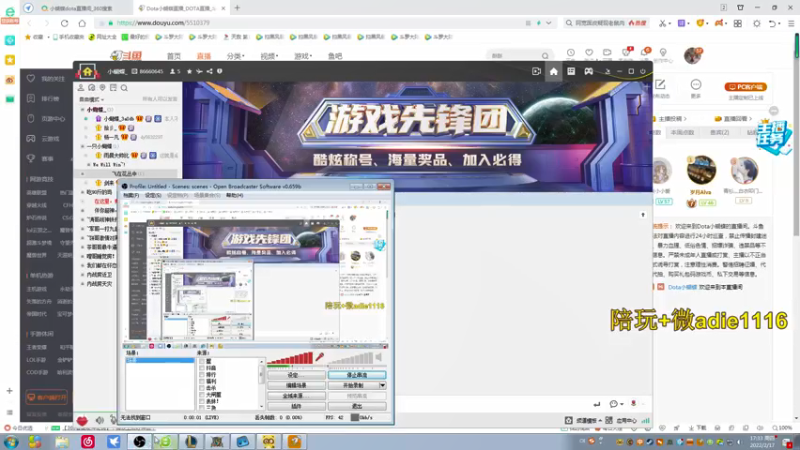800x450 pixels.
Task: Click the red microphone icon near message box
Action: [x=633, y=403]
